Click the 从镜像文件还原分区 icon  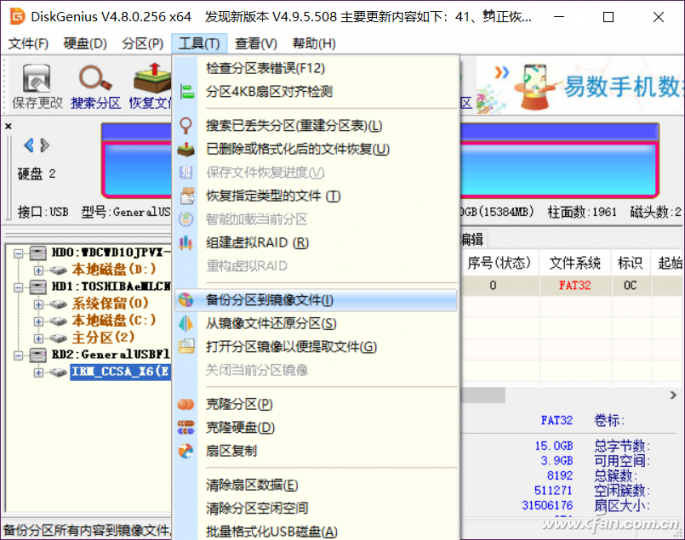tap(186, 324)
